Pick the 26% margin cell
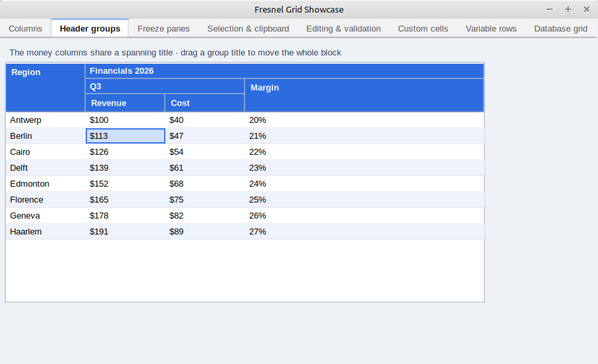Image resolution: width=598 pixels, height=364 pixels. point(365,216)
